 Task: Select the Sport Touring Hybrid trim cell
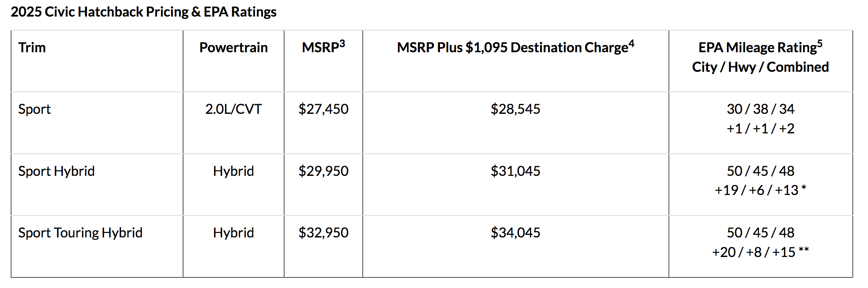coord(80,233)
